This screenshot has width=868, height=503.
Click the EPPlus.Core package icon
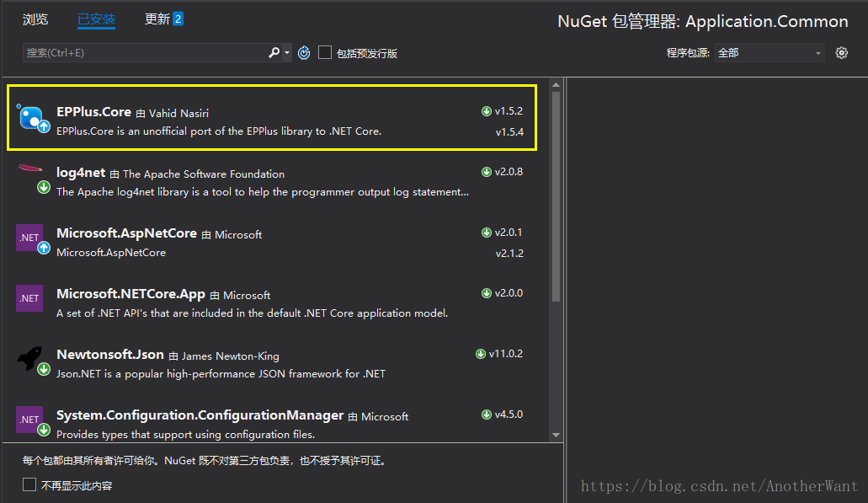[x=33, y=118]
